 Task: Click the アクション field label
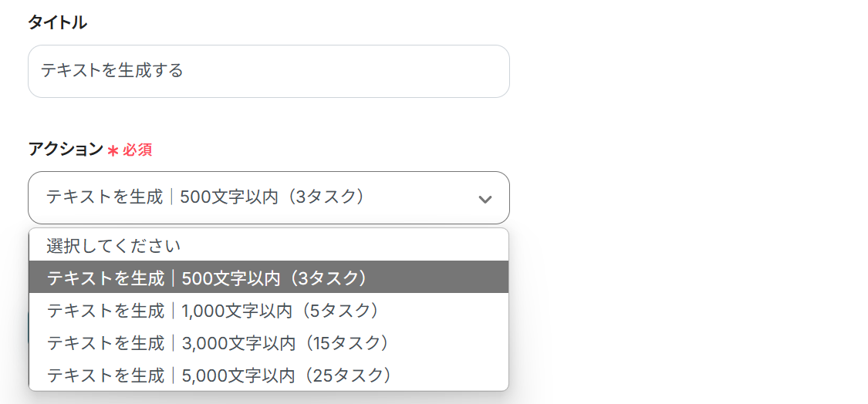coord(66,150)
